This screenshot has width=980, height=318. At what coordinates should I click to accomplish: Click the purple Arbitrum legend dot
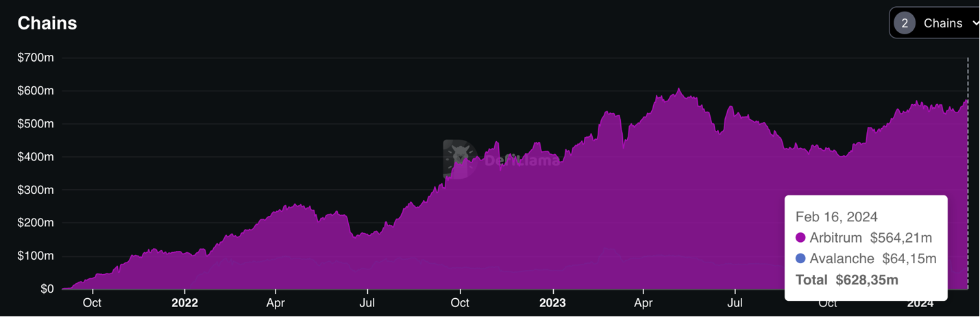pos(800,238)
